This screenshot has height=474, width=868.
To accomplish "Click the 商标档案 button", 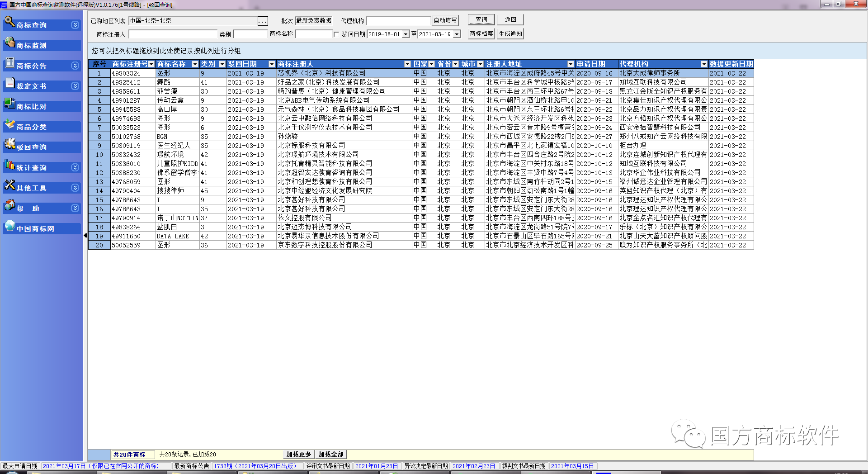I will 481,34.
